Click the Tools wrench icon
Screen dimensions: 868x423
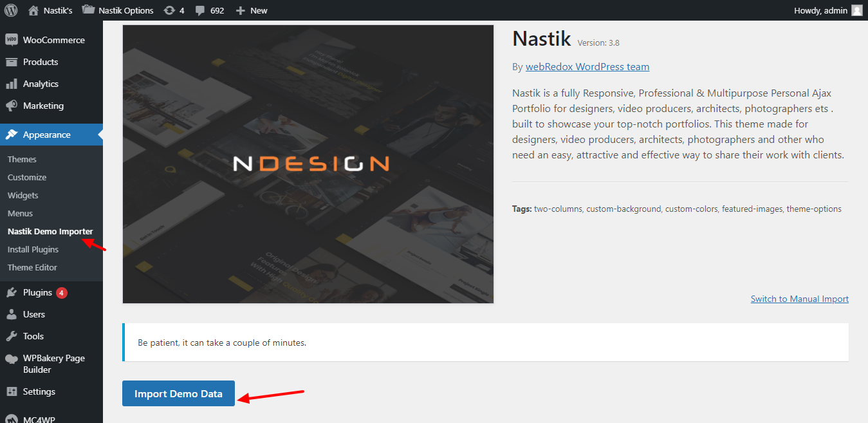[11, 336]
